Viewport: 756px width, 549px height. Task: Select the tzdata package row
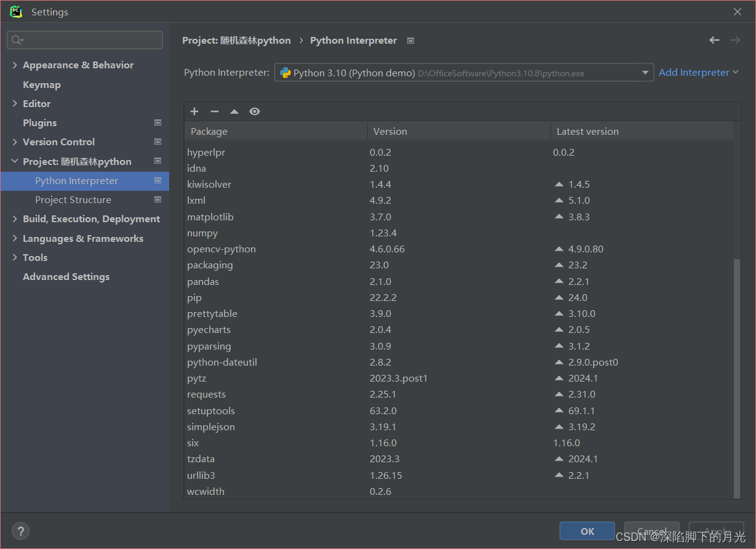coord(459,459)
